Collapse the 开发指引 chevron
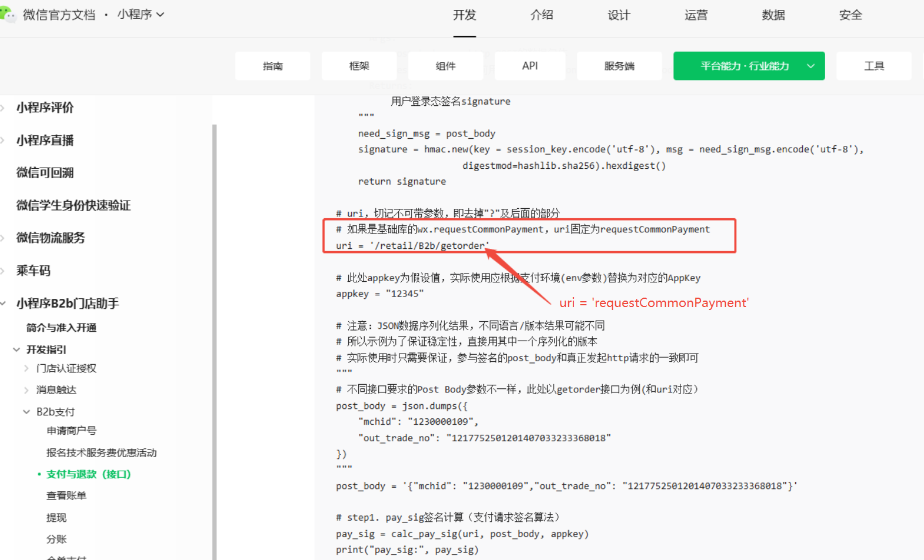This screenshot has height=560, width=924. coord(16,349)
